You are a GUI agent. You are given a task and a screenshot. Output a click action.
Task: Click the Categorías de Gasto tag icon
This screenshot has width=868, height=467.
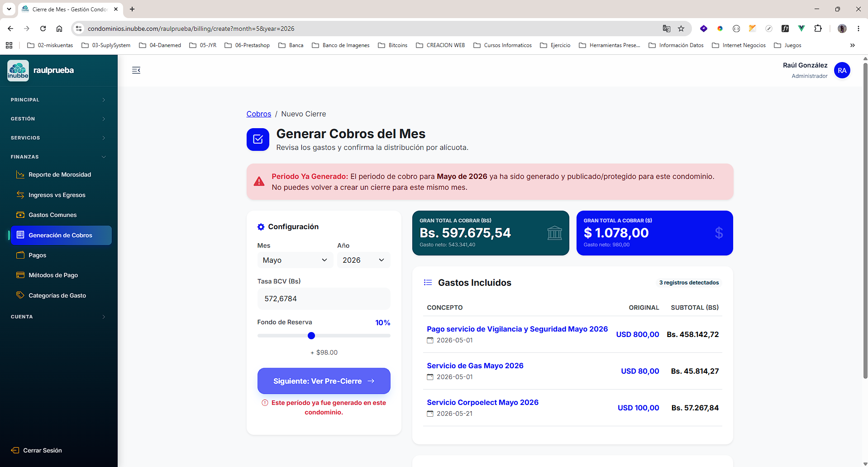point(20,295)
